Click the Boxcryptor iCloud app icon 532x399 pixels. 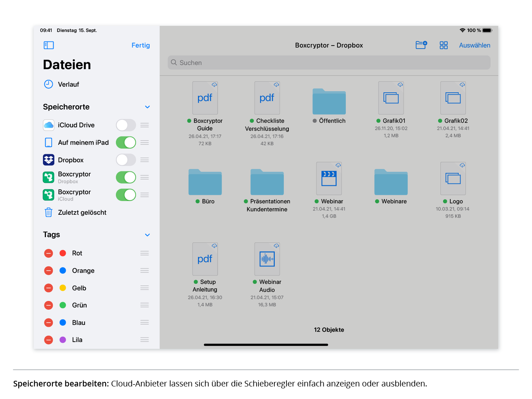[49, 195]
